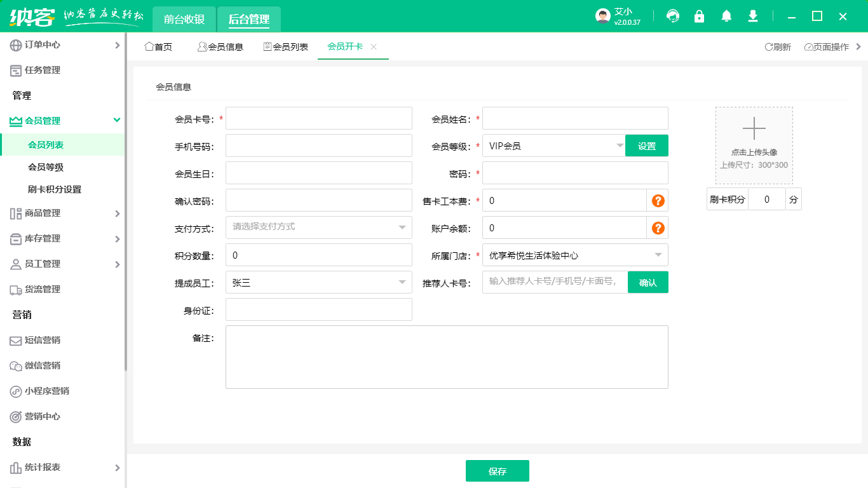Click the user avatar 艾小
Image resolution: width=868 pixels, height=488 pixels.
tap(603, 17)
